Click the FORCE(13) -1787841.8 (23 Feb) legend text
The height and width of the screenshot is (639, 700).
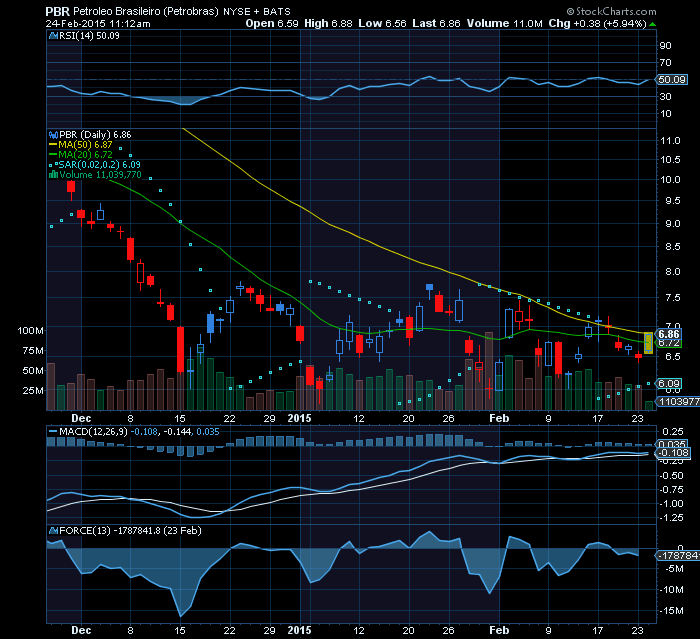point(130,531)
